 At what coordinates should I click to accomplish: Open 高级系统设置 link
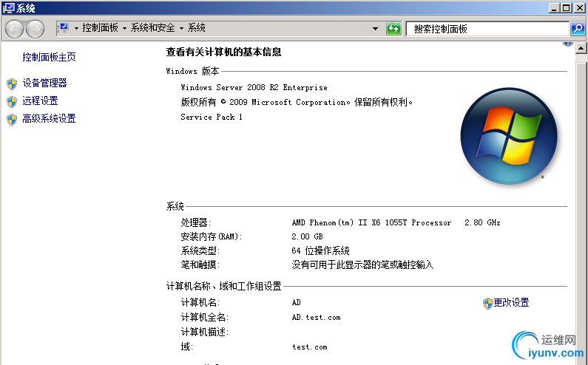49,118
